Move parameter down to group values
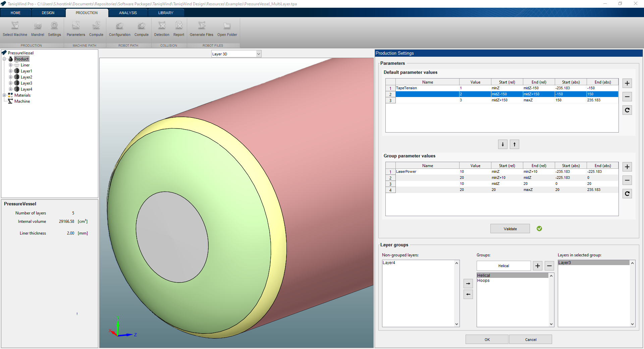This screenshot has height=349, width=644. [503, 144]
